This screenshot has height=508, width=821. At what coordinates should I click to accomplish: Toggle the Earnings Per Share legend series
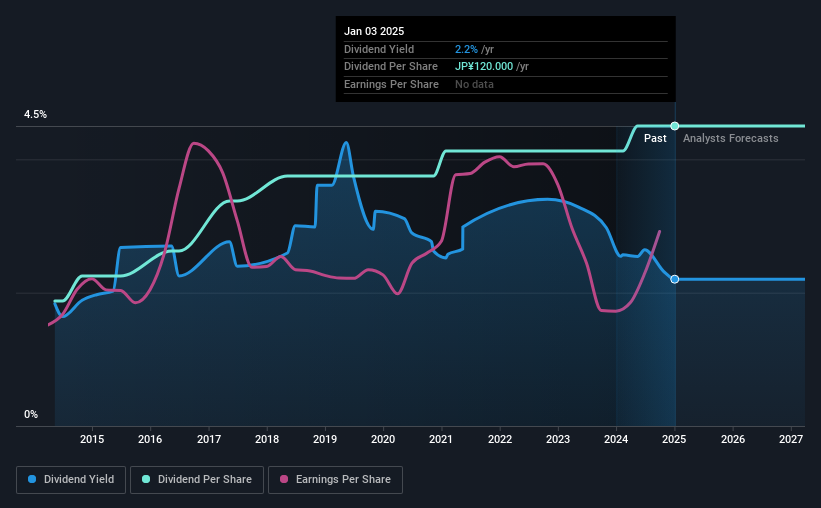(x=335, y=480)
